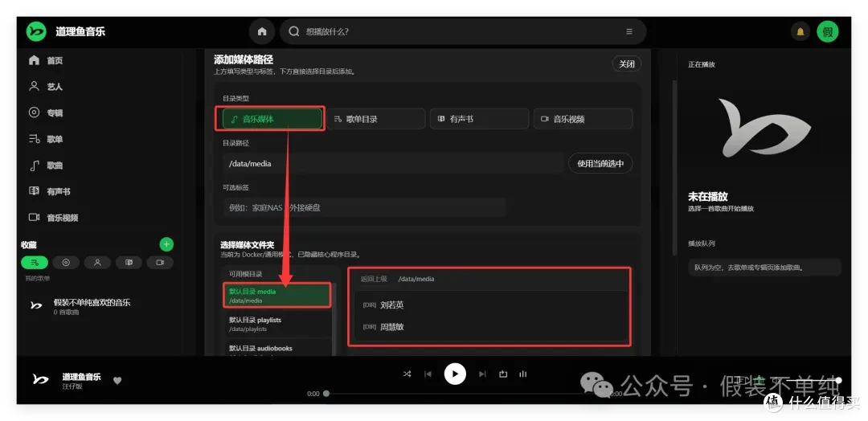The image size is (868, 421).
Task: Select the video filter chip under 收藏
Action: click(160, 262)
